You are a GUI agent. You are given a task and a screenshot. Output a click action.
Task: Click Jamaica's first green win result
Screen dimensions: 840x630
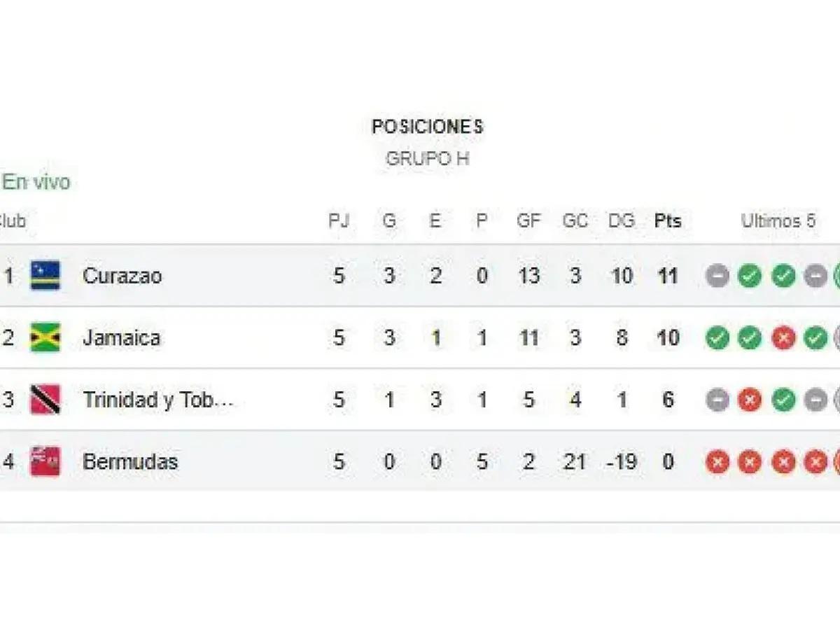click(715, 337)
